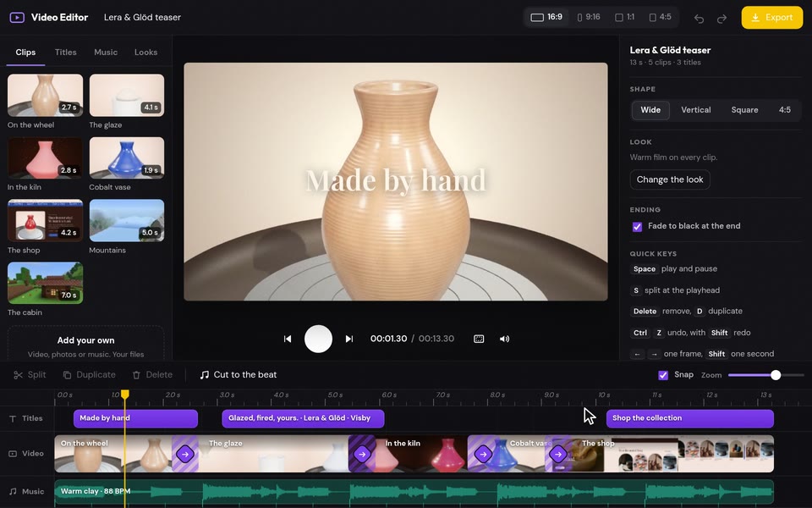Image resolution: width=812 pixels, height=508 pixels.
Task: Click the project name Lera & Glöd teaser
Action: click(142, 17)
